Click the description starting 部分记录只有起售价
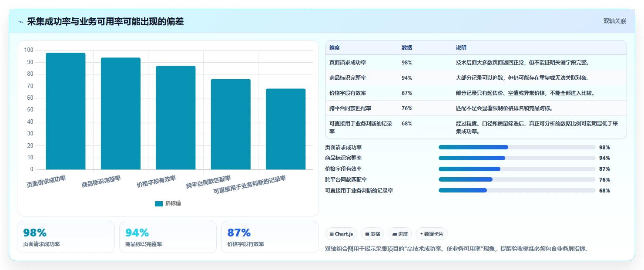This screenshot has height=270, width=644. (525, 93)
